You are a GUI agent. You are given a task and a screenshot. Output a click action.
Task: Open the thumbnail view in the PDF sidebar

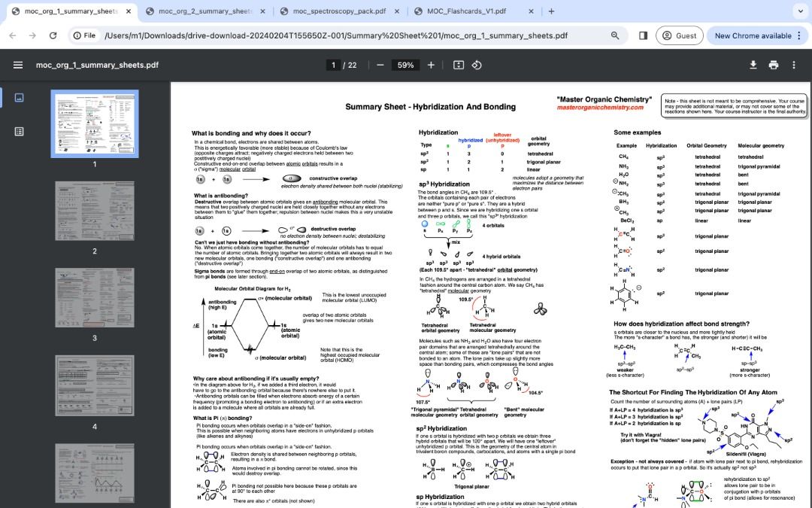tap(19, 96)
